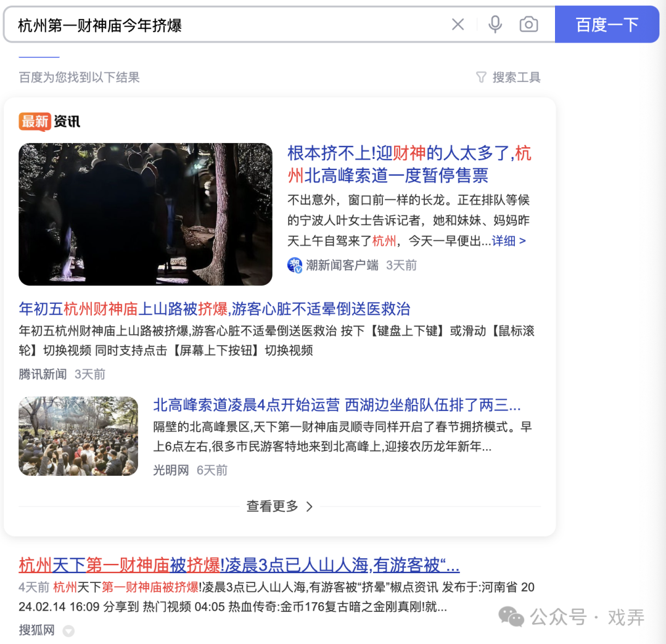Image resolution: width=666 pixels, height=644 pixels.
Task: Click the 最新 资讯 section badge
Action: tap(49, 121)
